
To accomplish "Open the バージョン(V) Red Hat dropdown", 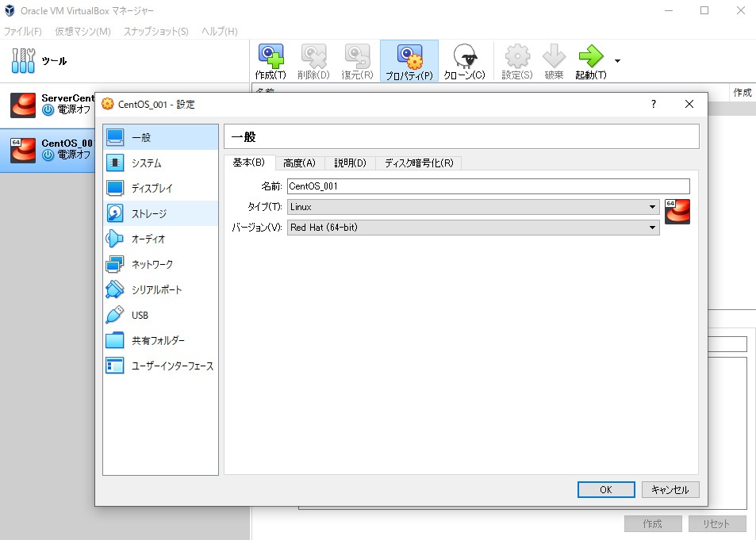I will [474, 228].
